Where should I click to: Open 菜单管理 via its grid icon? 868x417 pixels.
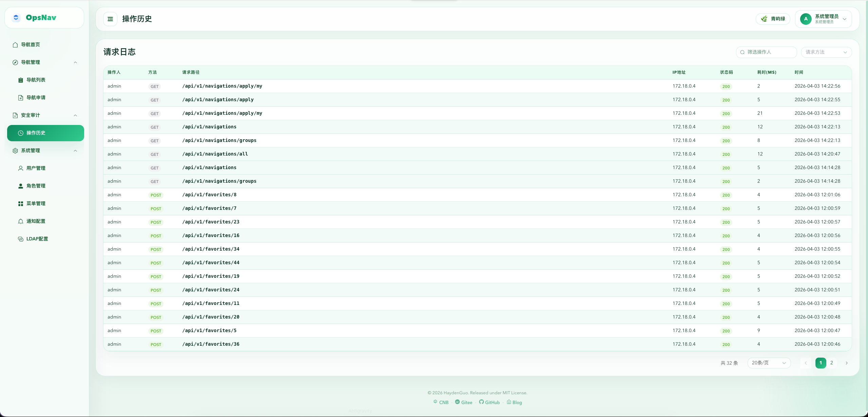(21, 204)
